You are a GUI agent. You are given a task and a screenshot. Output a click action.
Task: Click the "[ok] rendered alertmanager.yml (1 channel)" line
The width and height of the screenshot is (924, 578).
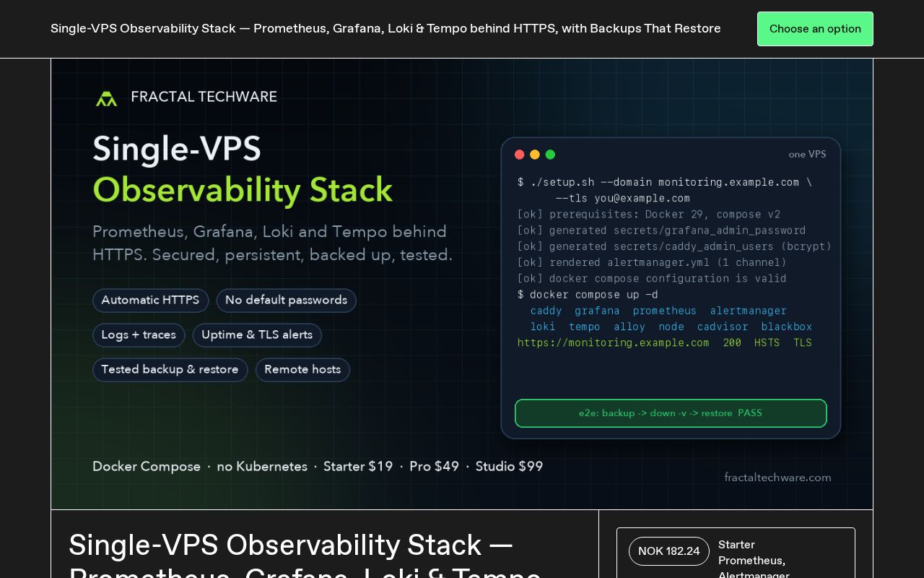652,263
